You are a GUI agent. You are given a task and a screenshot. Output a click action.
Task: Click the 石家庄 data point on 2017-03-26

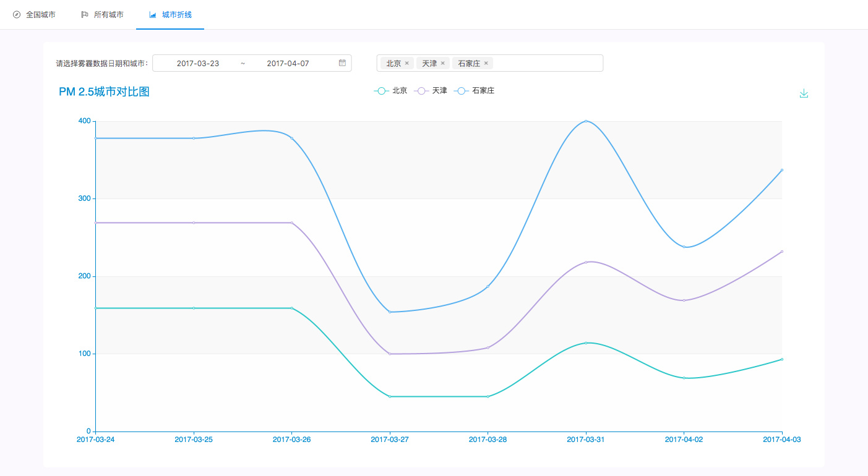[292, 138]
